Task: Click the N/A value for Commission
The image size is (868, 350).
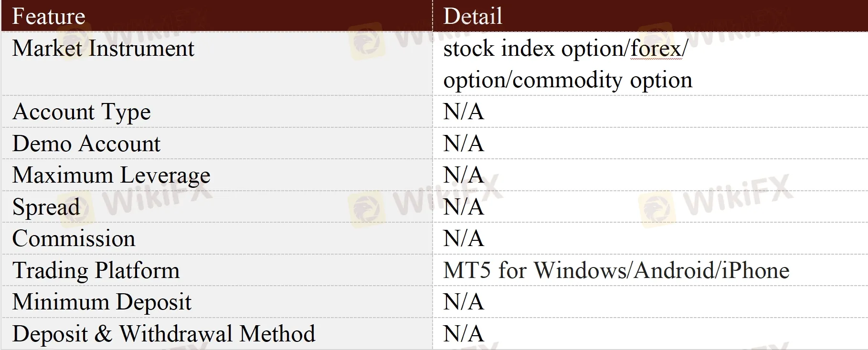Action: [x=463, y=238]
